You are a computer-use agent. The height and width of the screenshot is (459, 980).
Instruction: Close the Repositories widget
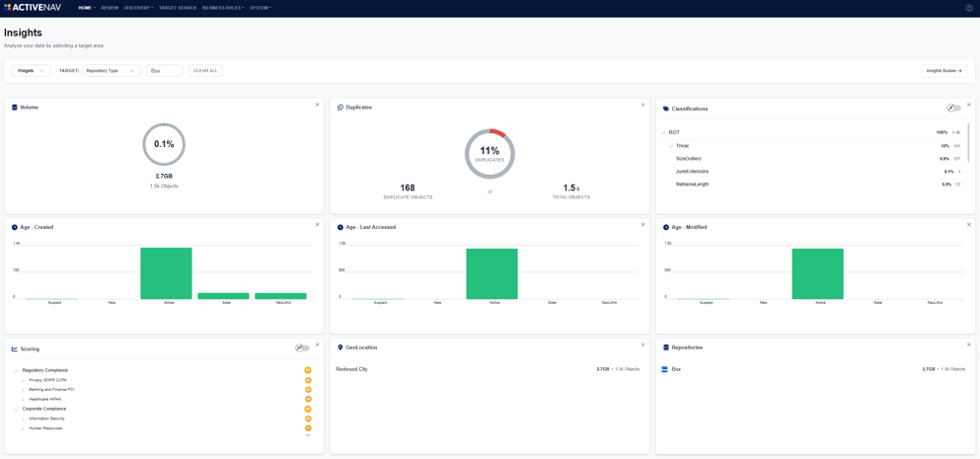(x=969, y=344)
